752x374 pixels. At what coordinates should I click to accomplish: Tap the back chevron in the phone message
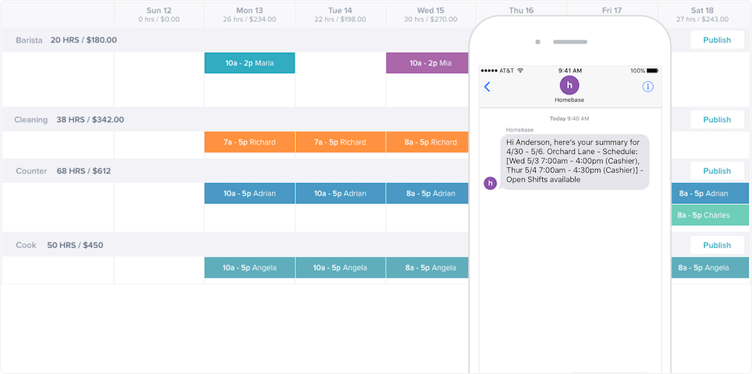point(487,87)
